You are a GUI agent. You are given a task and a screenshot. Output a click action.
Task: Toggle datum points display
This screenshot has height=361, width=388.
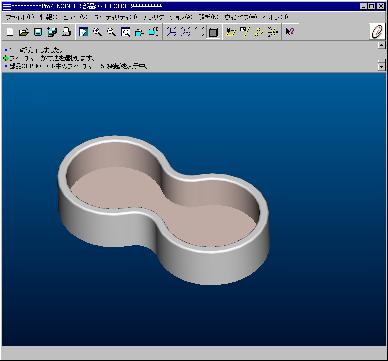tap(259, 32)
